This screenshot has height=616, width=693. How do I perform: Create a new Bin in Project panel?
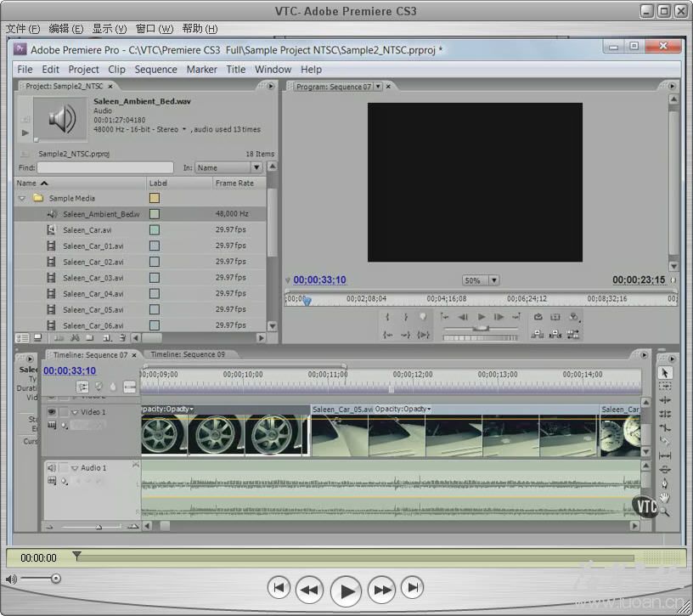click(90, 338)
